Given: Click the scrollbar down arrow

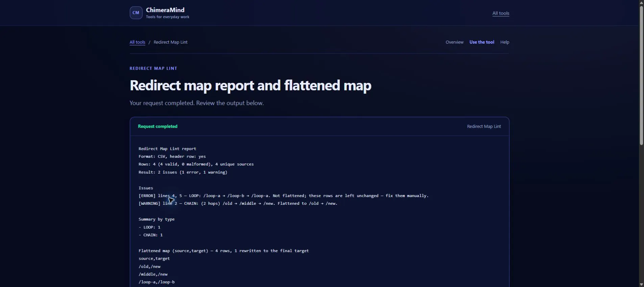Looking at the screenshot, I should [641, 284].
